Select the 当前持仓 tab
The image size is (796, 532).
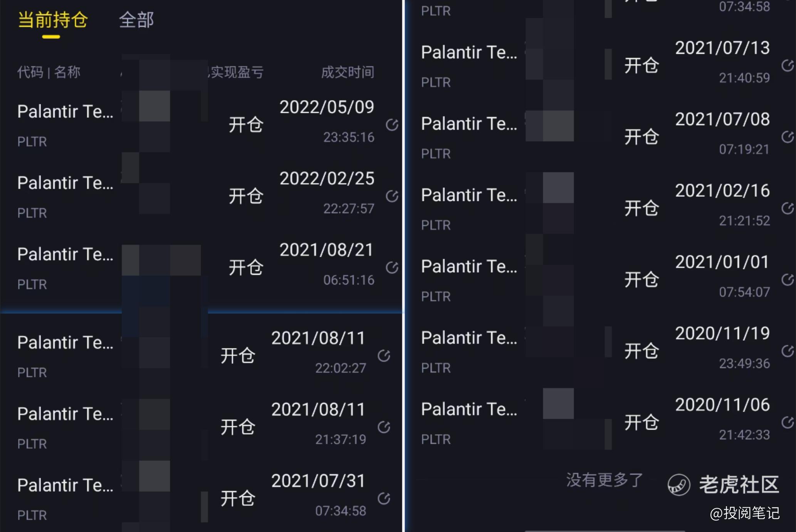point(53,20)
